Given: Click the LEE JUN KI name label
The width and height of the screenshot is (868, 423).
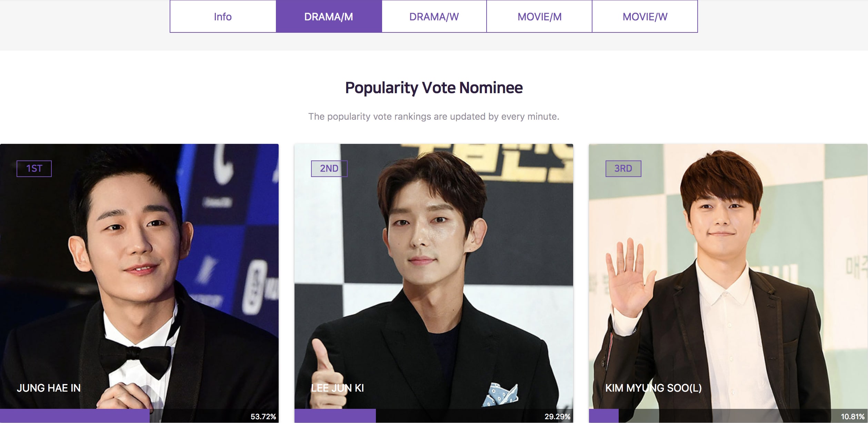Looking at the screenshot, I should point(338,388).
